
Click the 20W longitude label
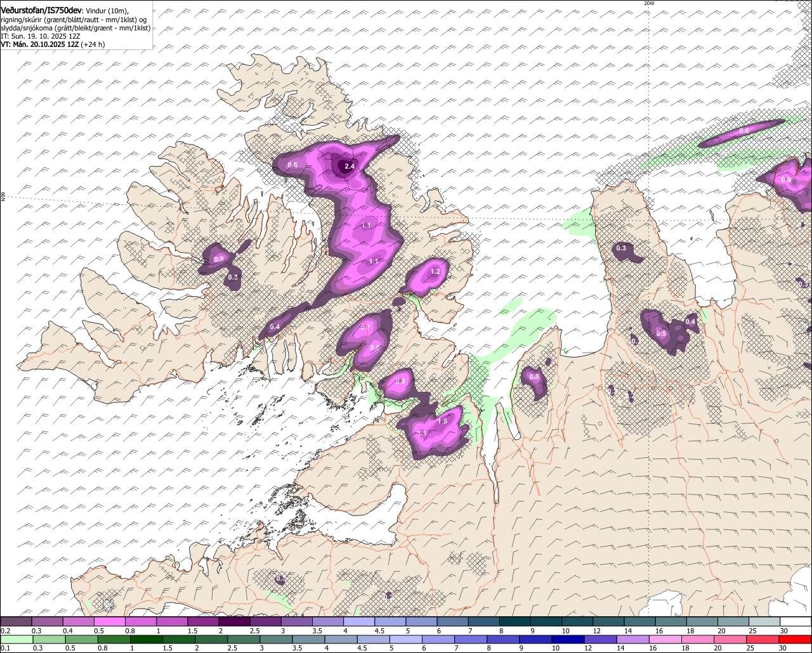[x=648, y=3]
